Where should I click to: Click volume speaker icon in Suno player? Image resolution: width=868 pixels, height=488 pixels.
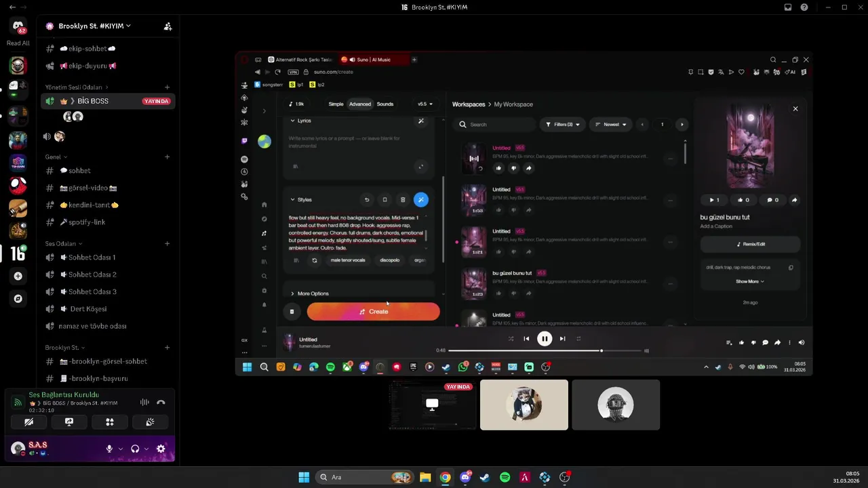click(x=802, y=343)
